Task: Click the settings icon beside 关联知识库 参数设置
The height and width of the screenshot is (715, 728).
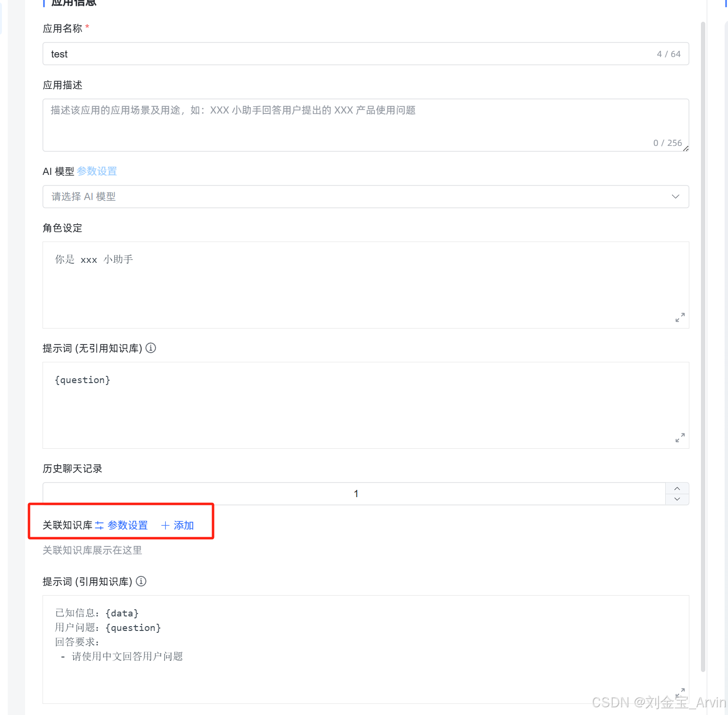Action: click(x=100, y=525)
